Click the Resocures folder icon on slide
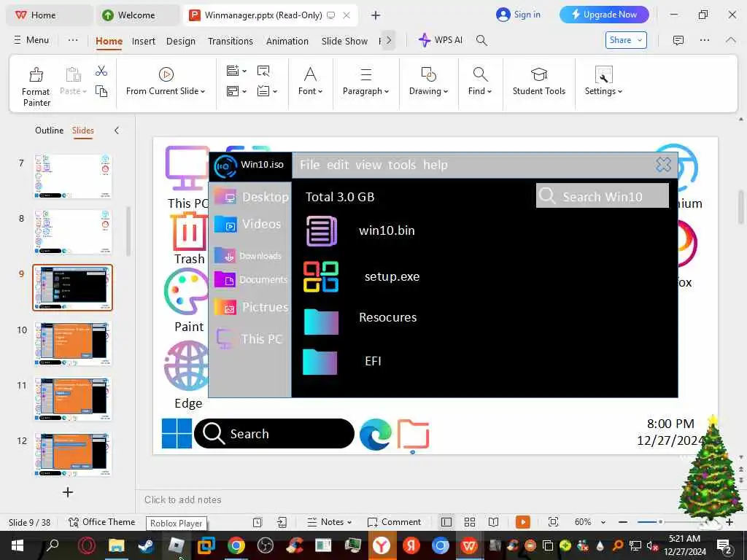This screenshot has width=747, height=560. pos(321,322)
